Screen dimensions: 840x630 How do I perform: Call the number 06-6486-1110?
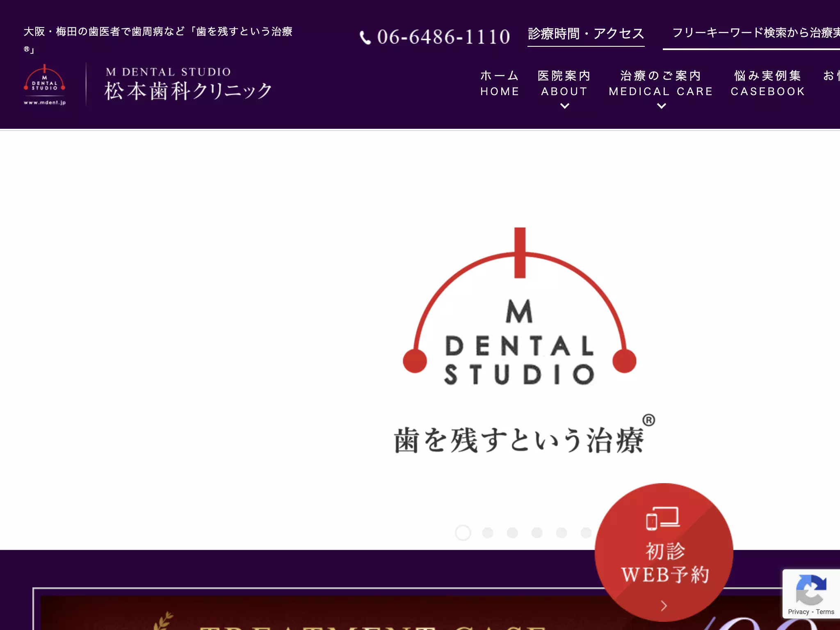(x=443, y=37)
